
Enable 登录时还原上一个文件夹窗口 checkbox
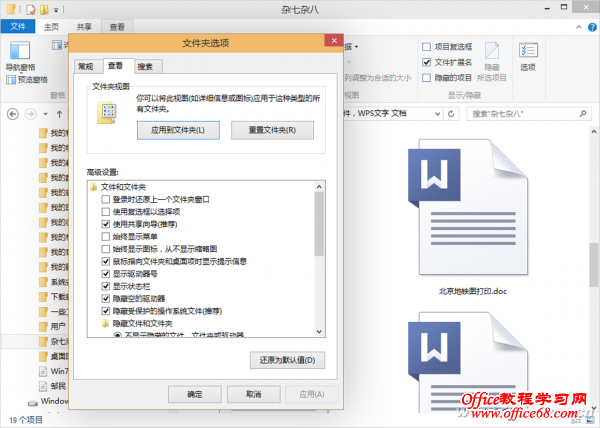click(x=106, y=199)
